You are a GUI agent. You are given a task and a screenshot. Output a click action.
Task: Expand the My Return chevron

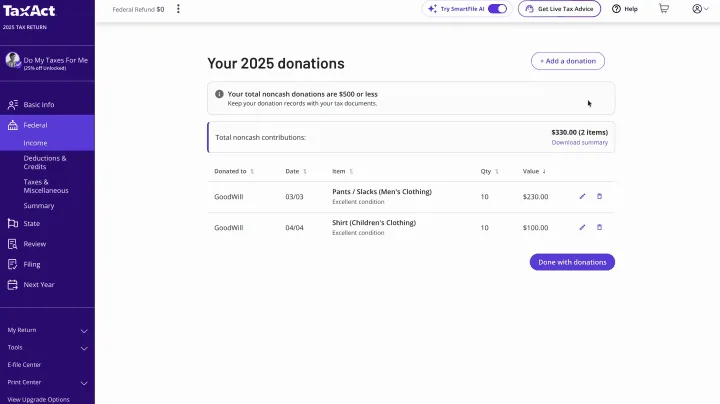coord(84,331)
